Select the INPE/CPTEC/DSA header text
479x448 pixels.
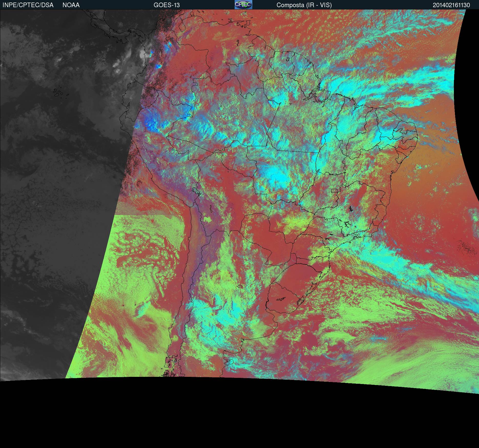[x=28, y=5]
